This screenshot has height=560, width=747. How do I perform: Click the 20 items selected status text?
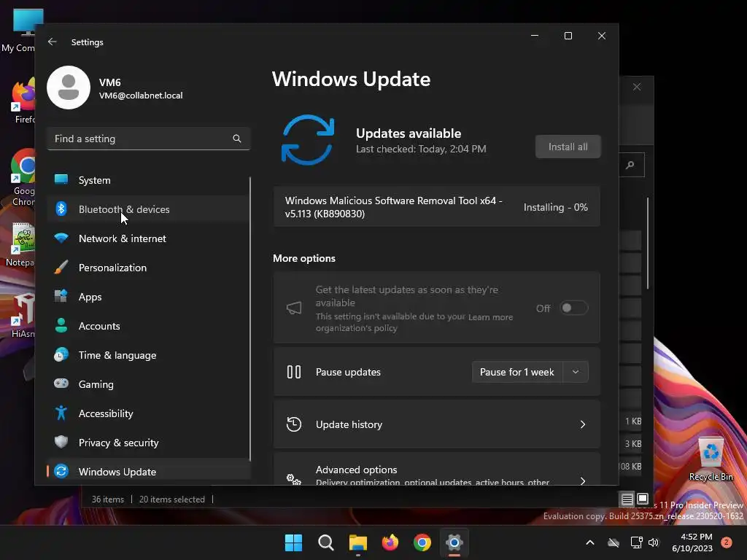[172, 499]
